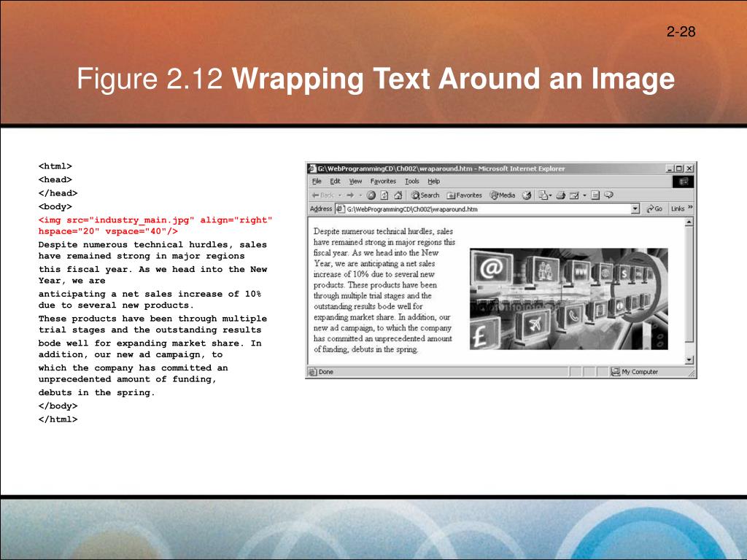Click the scrollbar down arrow
The width and height of the screenshot is (747, 560).
[689, 360]
